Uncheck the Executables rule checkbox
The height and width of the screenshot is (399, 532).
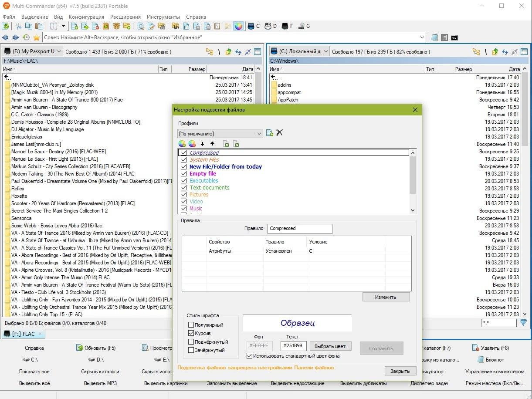click(x=184, y=181)
